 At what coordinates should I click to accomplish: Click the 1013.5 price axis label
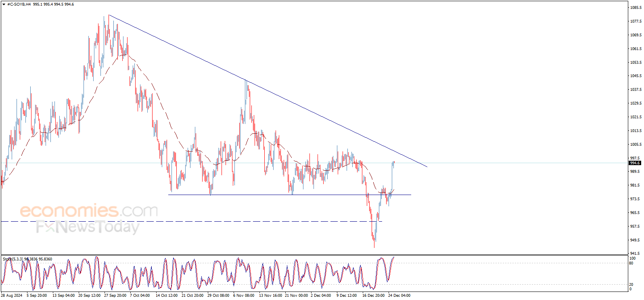click(x=636, y=131)
